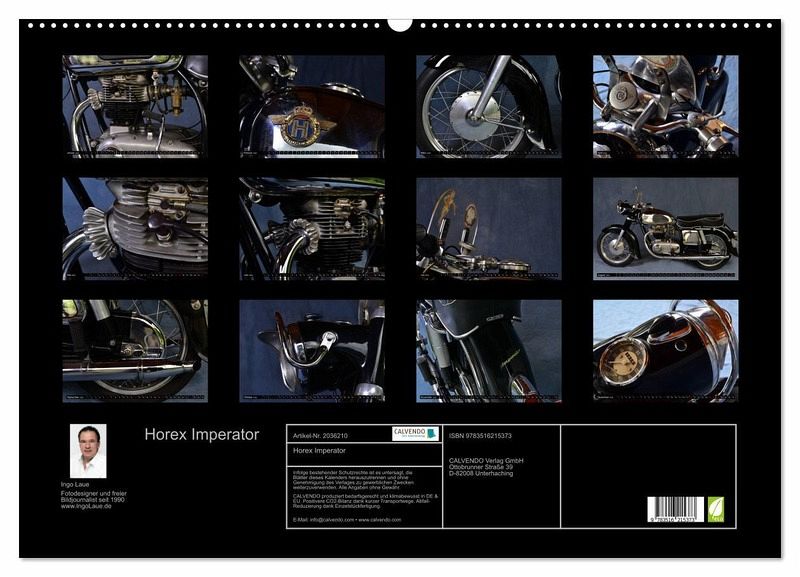The image size is (800, 577).
Task: Click the D-82008 Unterhaching text
Action: [x=481, y=473]
